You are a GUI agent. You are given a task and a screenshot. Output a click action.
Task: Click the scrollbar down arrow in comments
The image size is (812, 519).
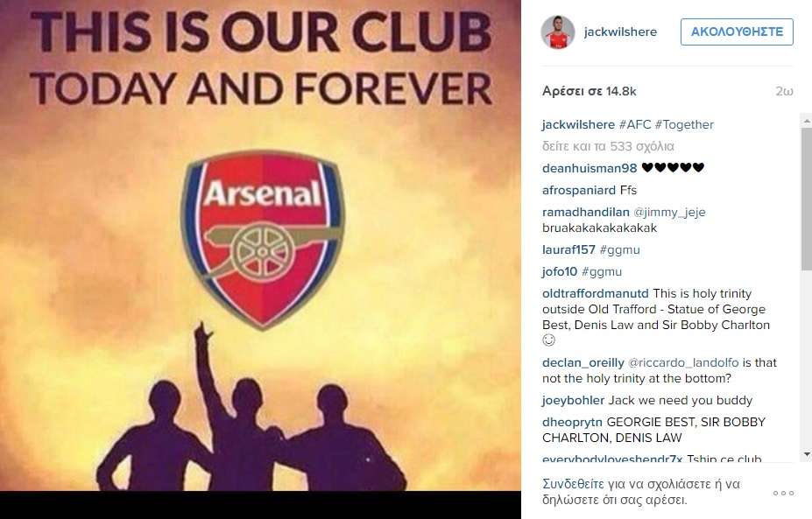tap(806, 454)
